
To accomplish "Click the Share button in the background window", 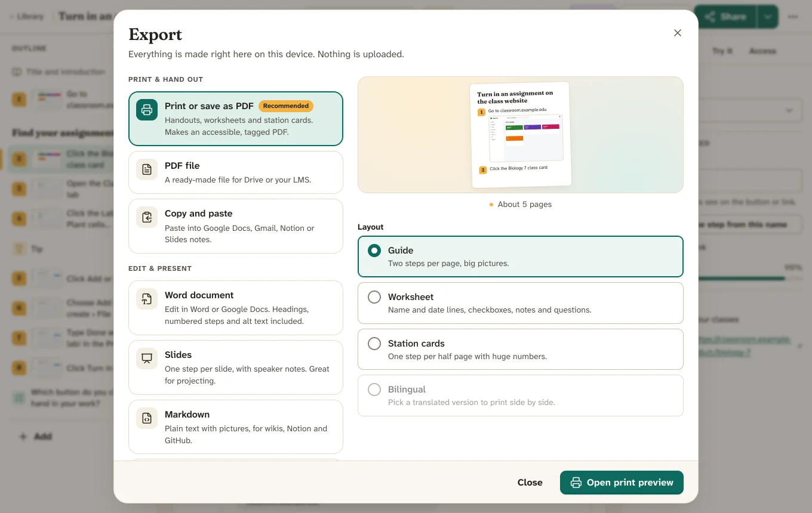I will click(x=725, y=17).
